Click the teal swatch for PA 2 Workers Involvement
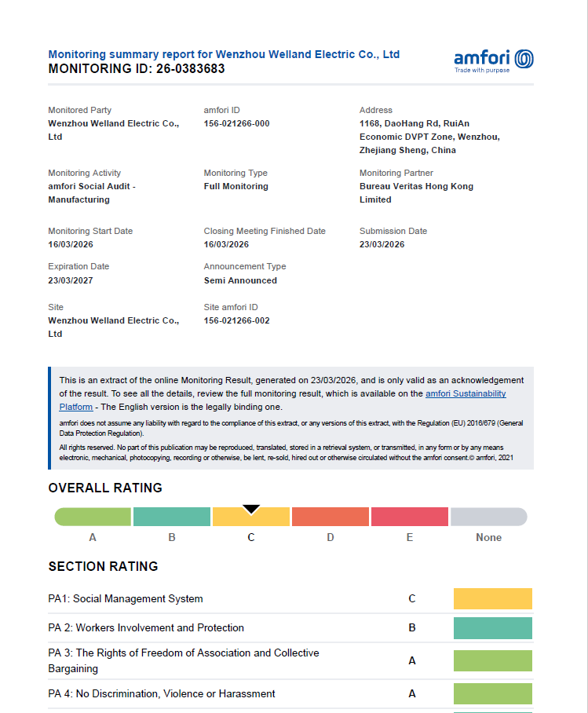The height and width of the screenshot is (713, 588). pyautogui.click(x=493, y=628)
